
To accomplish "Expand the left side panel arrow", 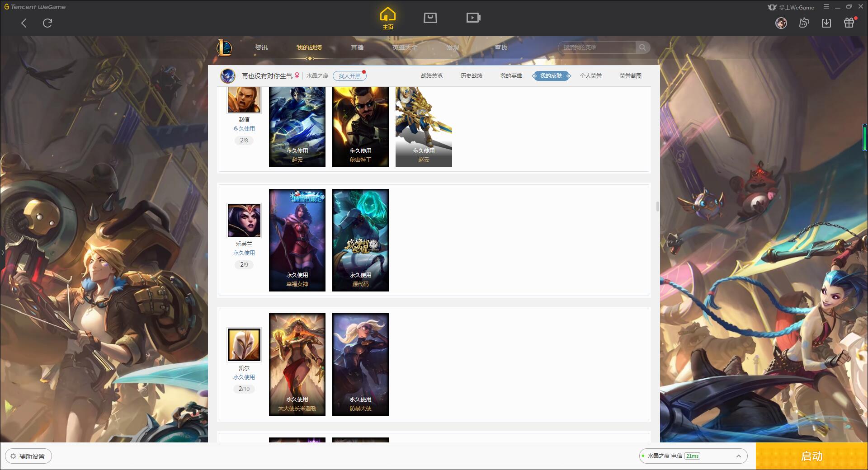I will pos(2,252).
